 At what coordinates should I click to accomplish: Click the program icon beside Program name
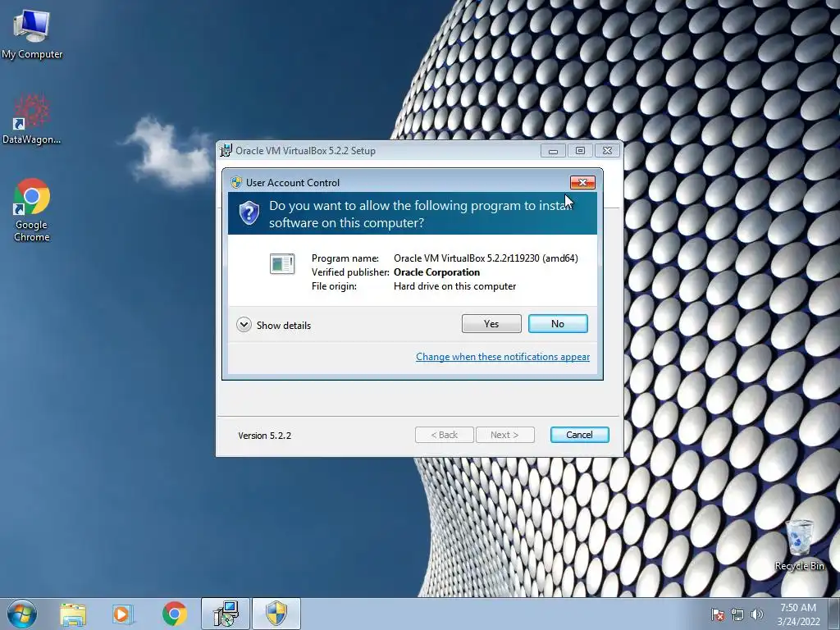point(282,263)
